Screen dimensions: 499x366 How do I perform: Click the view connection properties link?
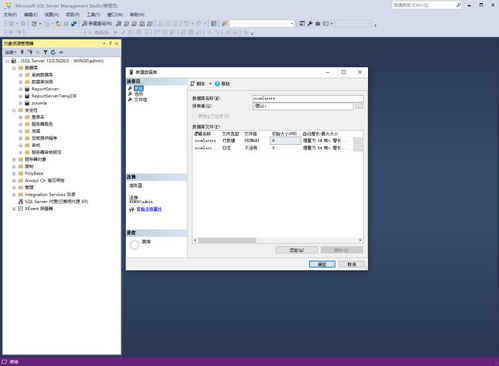[149, 209]
